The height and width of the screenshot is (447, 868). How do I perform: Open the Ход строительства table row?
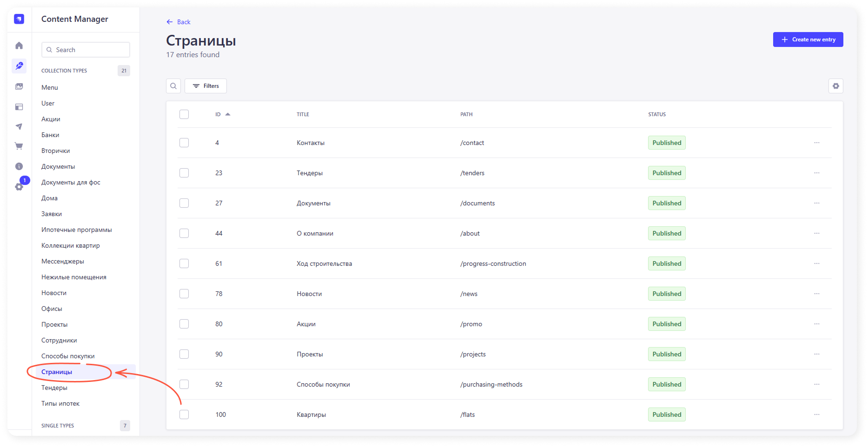(324, 263)
